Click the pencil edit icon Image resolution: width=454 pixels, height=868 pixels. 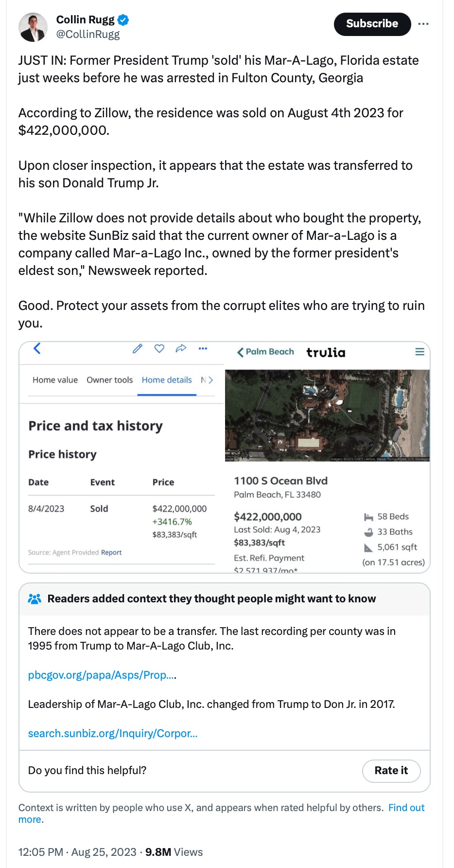(138, 348)
